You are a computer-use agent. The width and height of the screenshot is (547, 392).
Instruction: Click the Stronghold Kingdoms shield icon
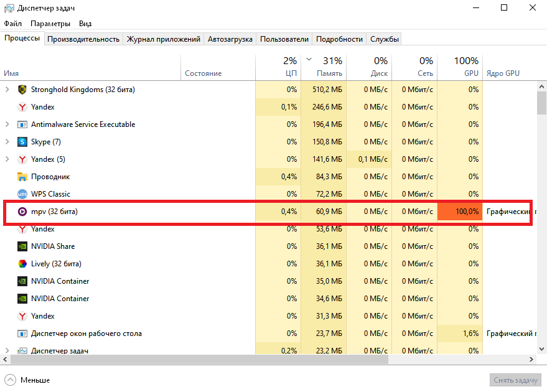pyautogui.click(x=22, y=90)
